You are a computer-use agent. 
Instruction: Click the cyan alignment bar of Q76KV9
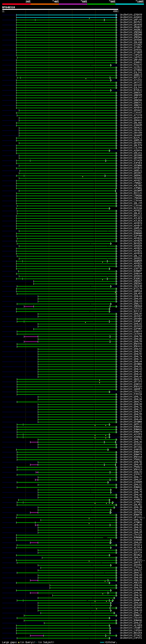point(67,15)
